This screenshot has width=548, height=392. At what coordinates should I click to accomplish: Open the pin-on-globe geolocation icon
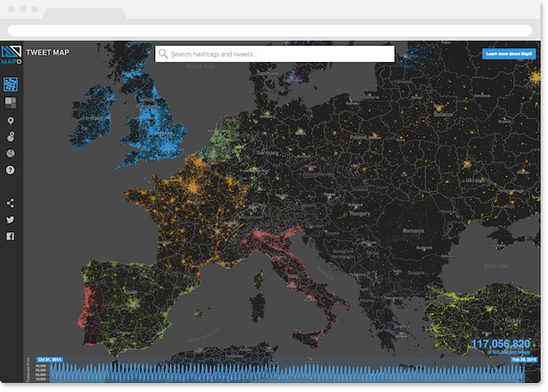11,137
